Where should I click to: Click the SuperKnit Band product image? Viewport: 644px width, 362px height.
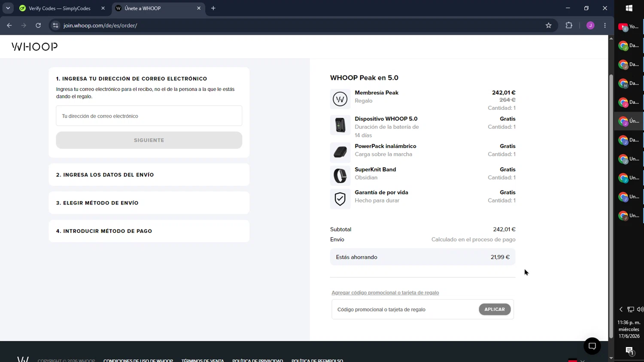(x=340, y=175)
